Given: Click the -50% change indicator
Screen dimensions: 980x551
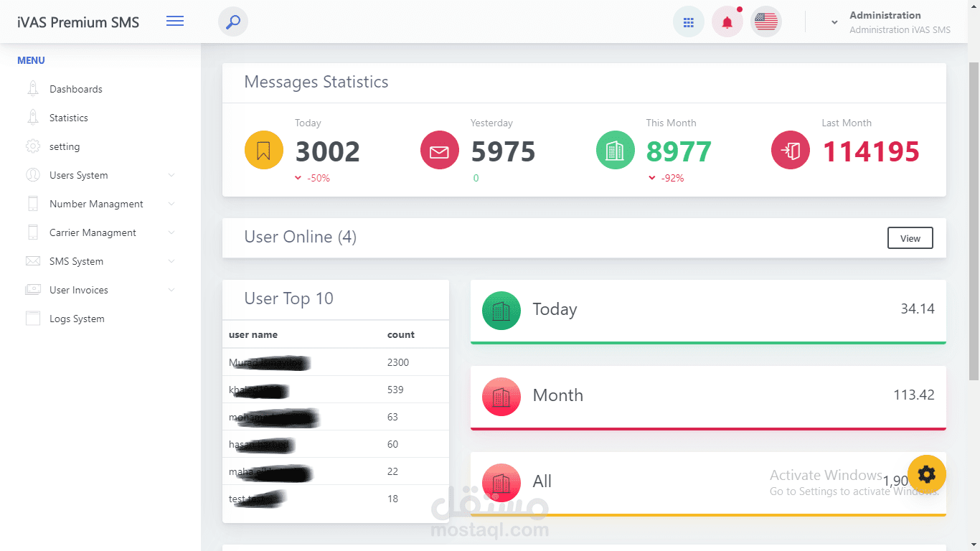Looking at the screenshot, I should point(313,178).
